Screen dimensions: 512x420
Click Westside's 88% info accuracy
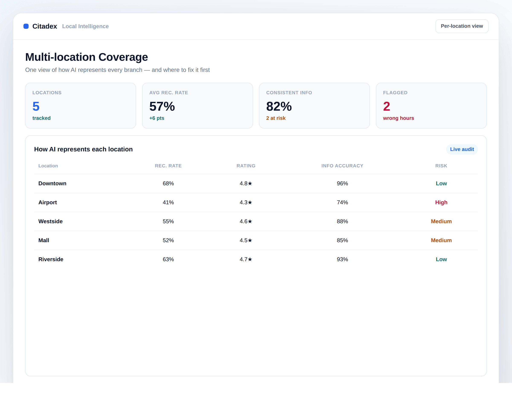(x=342, y=221)
